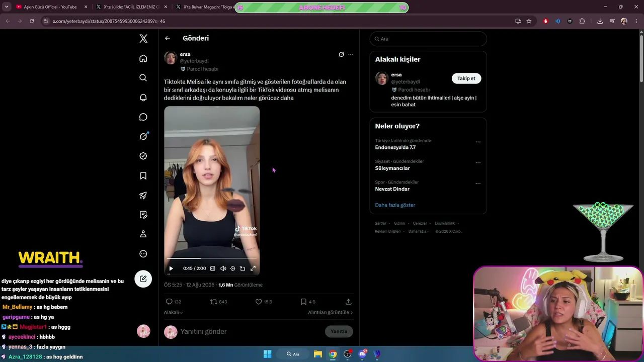Viewport: 644px width, 362px height.
Task: Open OBS Studio from the taskbar
Action: click(347, 354)
